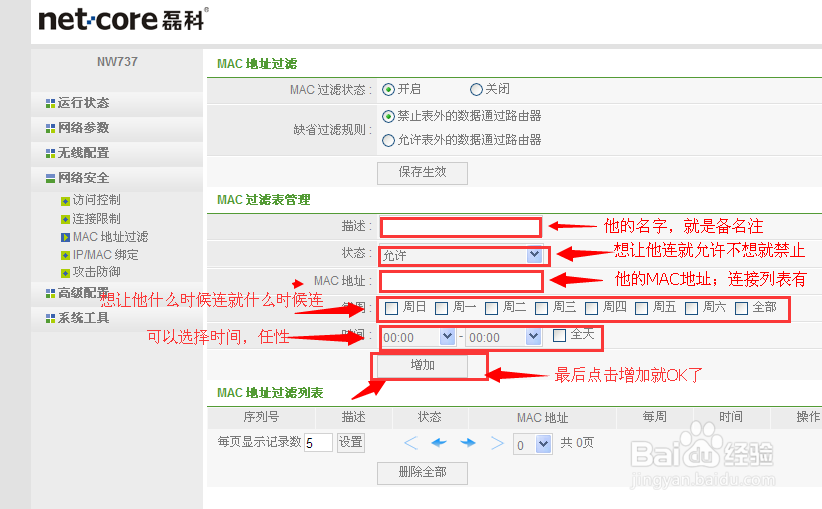This screenshot has width=822, height=509.
Task: Click the records per page field showing 5
Action: (x=318, y=443)
